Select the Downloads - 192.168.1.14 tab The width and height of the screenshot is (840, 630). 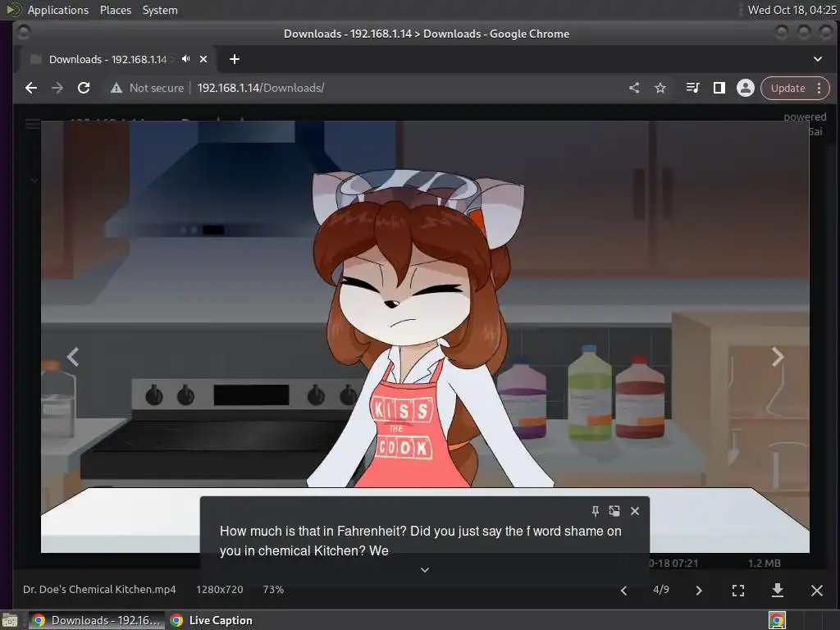click(x=107, y=59)
